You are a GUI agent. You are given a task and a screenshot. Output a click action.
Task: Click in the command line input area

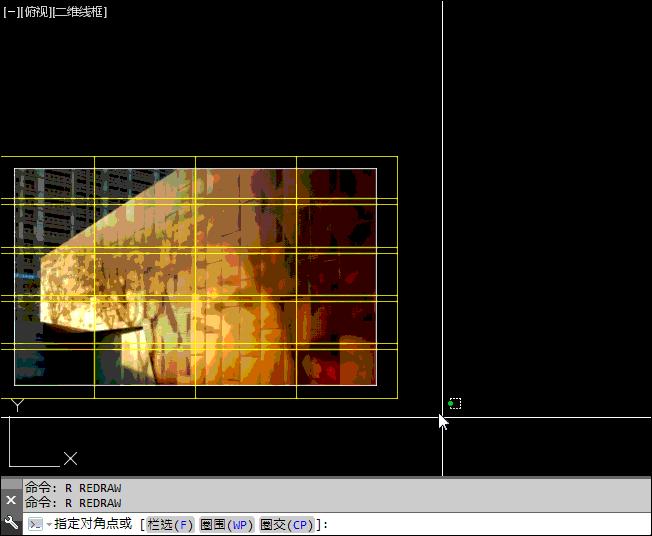[x=480, y=524]
